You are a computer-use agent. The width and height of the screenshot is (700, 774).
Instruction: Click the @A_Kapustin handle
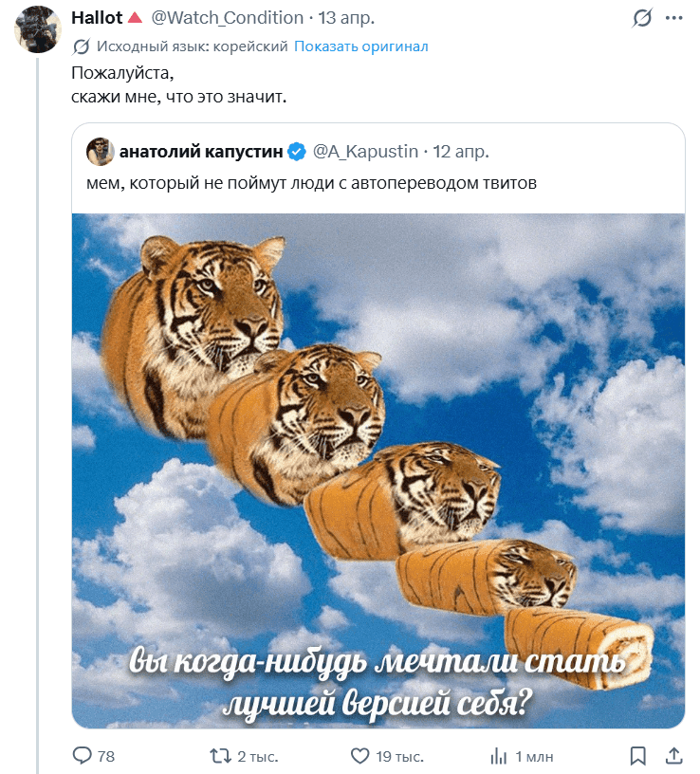(x=365, y=151)
